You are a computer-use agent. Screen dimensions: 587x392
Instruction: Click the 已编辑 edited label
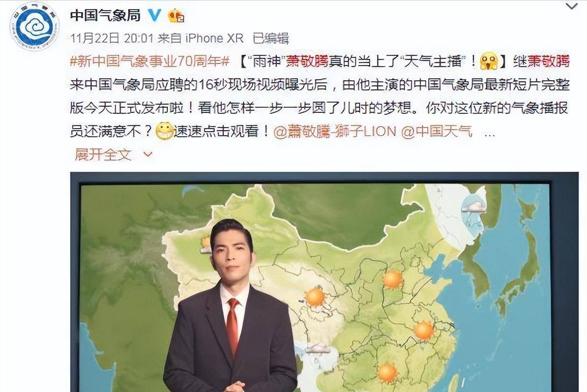[x=271, y=38]
